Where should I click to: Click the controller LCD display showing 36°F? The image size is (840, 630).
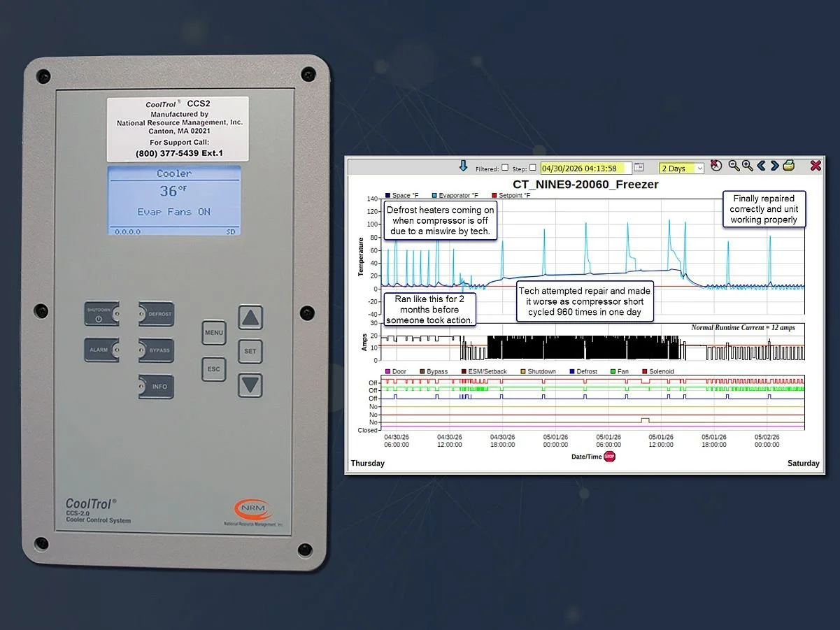(174, 201)
